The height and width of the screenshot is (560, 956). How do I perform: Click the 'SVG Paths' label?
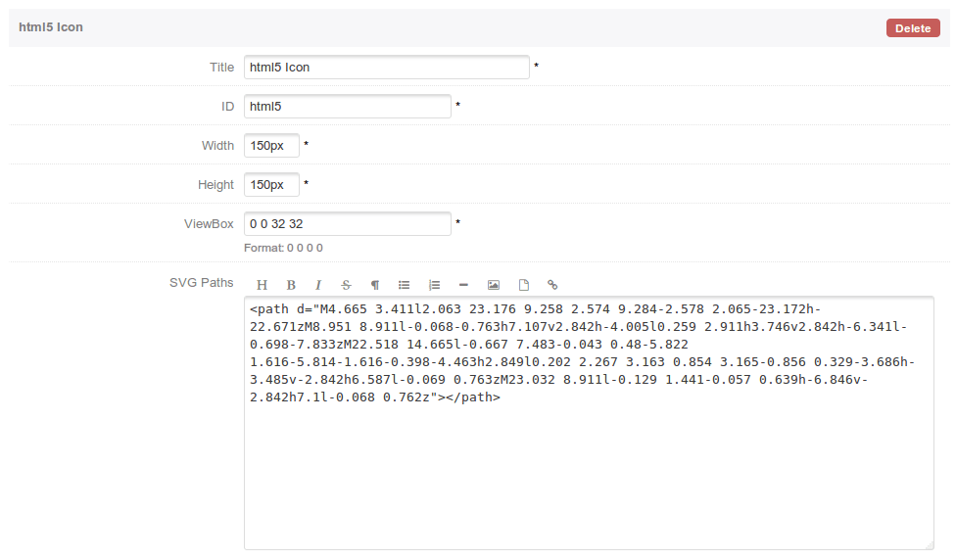click(x=201, y=283)
